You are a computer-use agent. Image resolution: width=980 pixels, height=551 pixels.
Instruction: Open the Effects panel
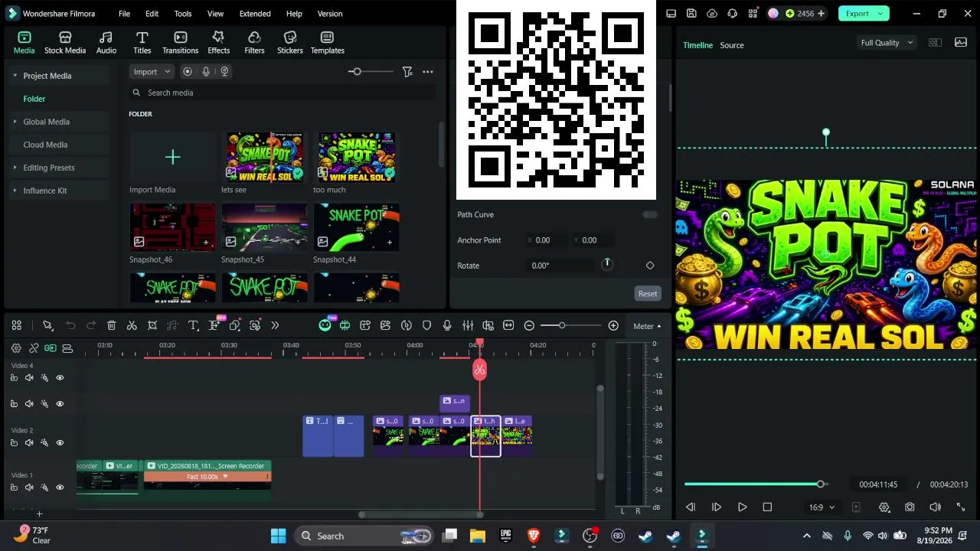click(219, 43)
